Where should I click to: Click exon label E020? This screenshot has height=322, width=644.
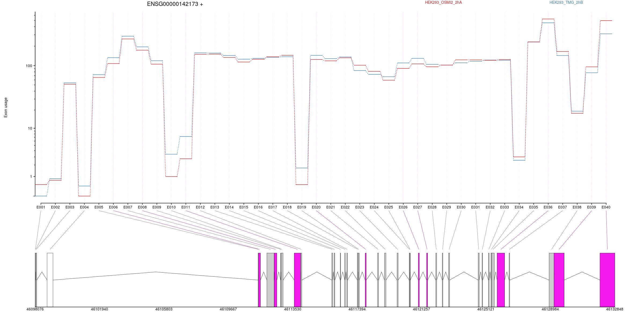coord(316,207)
